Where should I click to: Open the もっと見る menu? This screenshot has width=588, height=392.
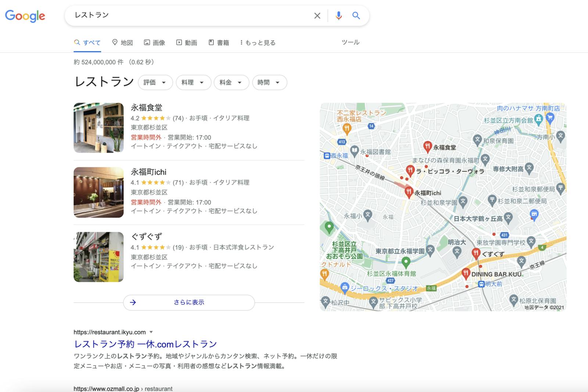click(x=258, y=43)
